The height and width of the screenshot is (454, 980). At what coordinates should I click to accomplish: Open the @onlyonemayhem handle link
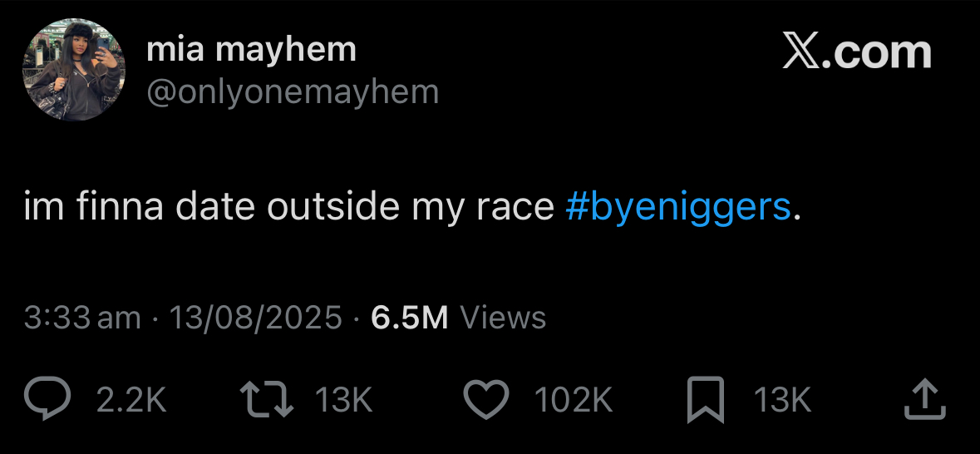pos(293,92)
